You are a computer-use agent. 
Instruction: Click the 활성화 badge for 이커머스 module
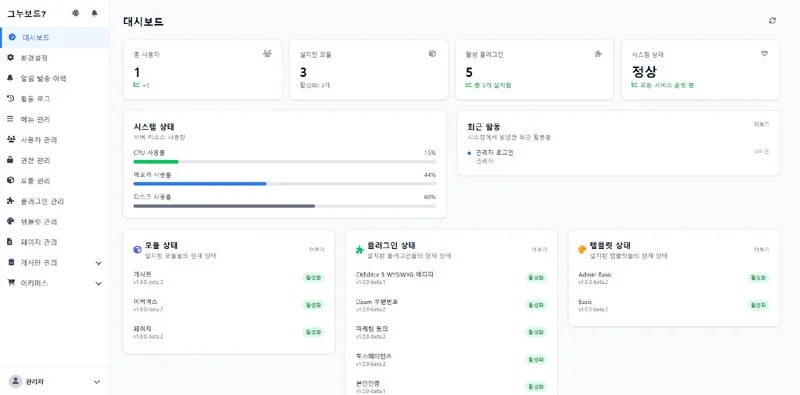pyautogui.click(x=314, y=305)
